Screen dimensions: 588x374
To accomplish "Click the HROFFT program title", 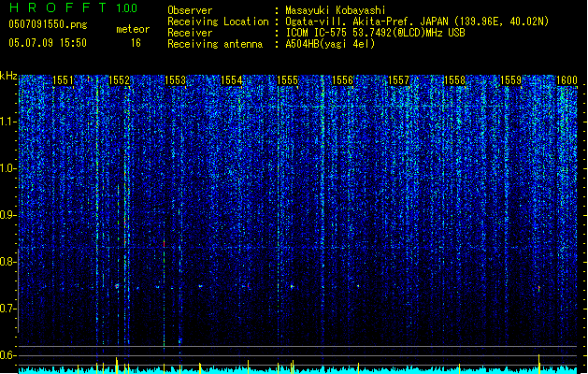I will click(58, 7).
